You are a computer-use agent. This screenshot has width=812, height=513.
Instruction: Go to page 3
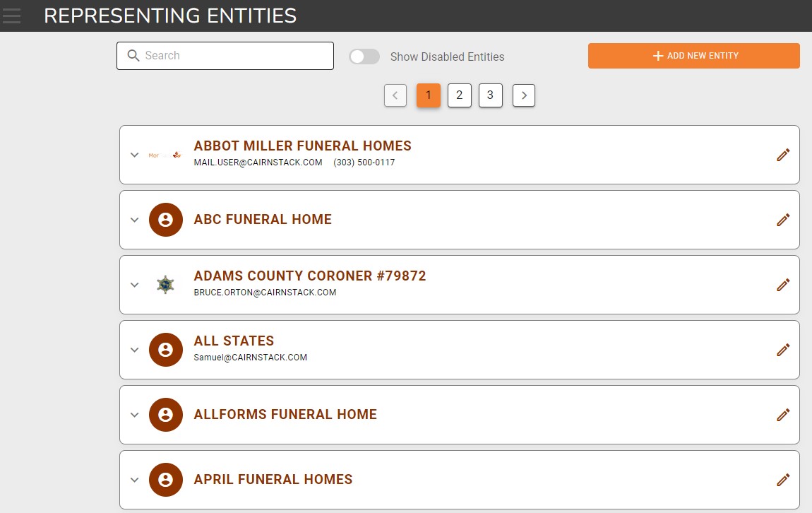pos(490,95)
